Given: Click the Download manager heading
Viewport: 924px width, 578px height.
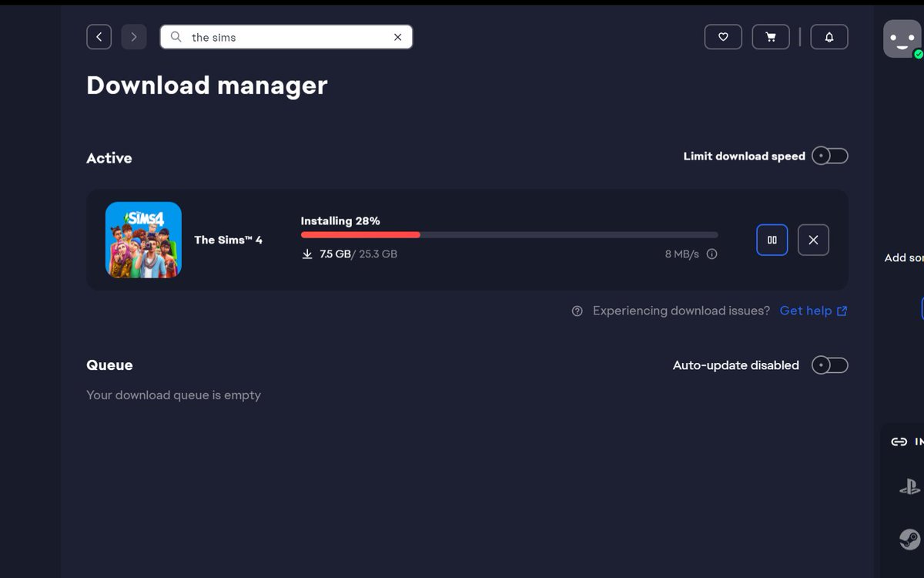Looking at the screenshot, I should (x=207, y=85).
